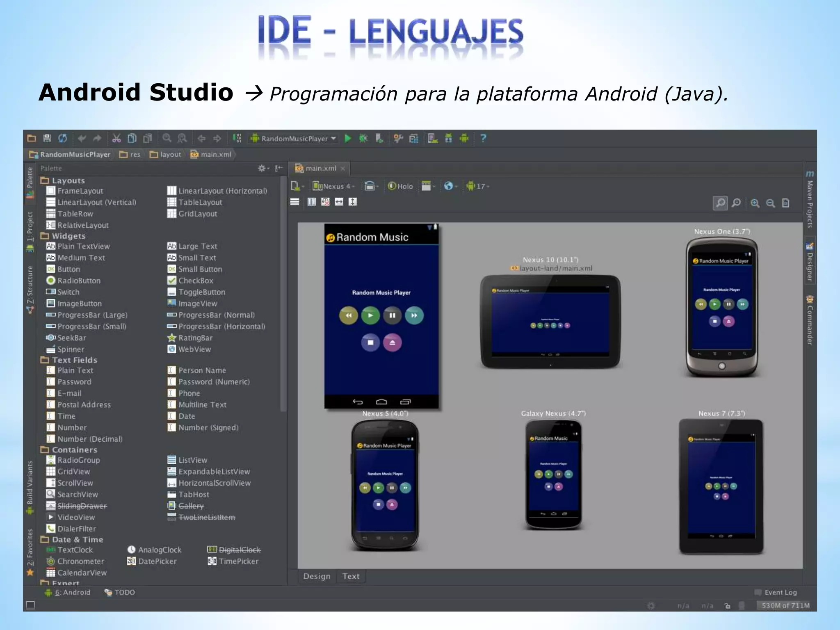Open the activity association dropdown
The width and height of the screenshot is (840, 630).
[x=428, y=186]
